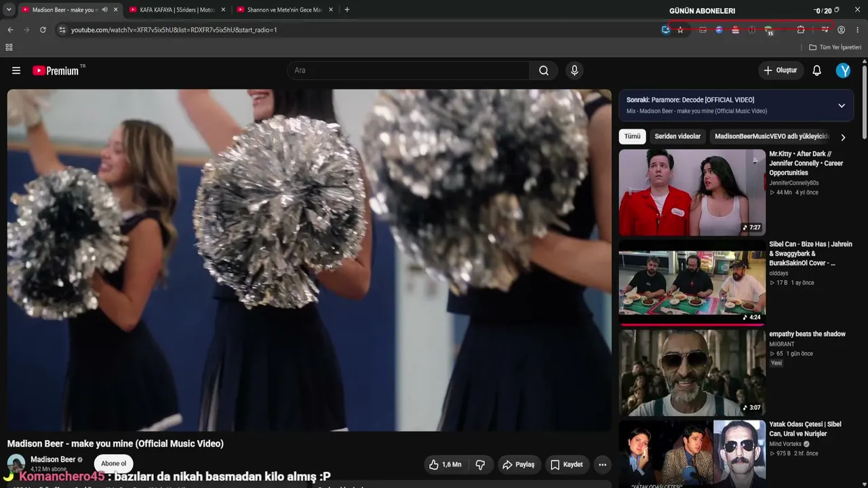
Task: Open the Yatak Odası Çetesi thumbnail
Action: click(692, 454)
